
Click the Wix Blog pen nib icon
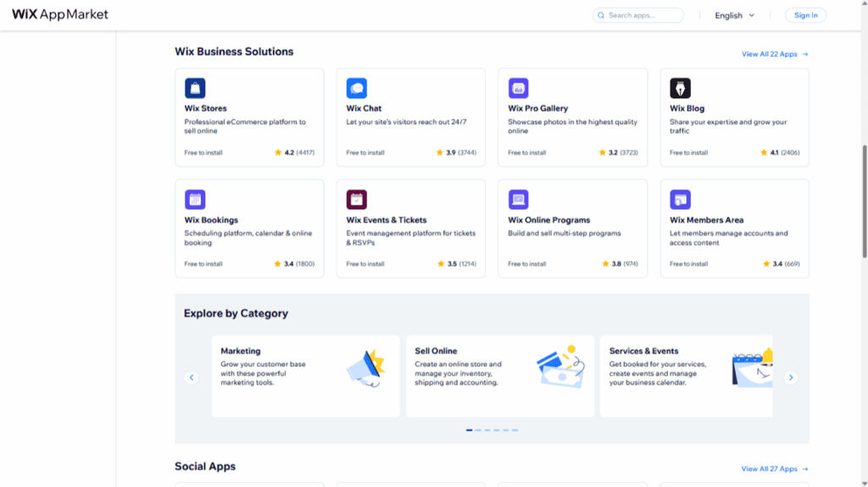tap(680, 88)
